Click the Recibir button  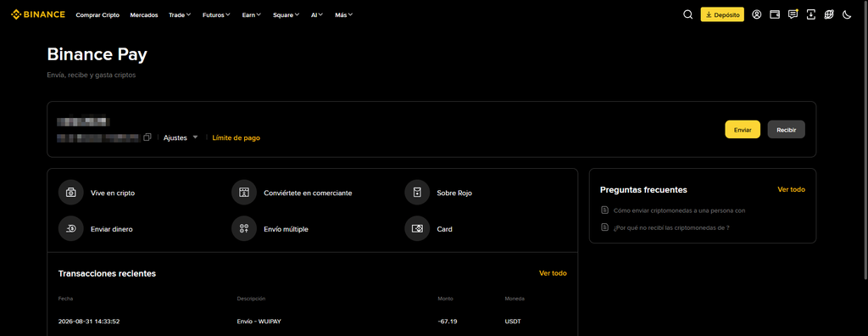[786, 129]
